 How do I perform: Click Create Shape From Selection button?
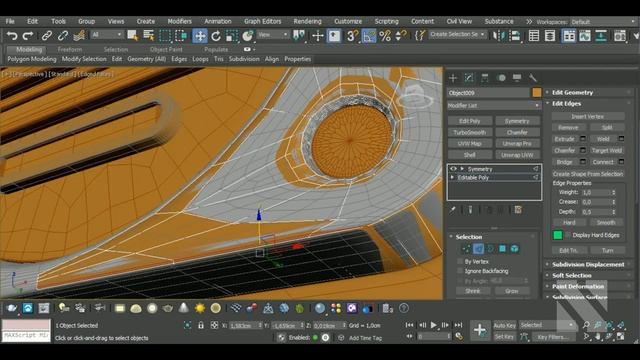coord(588,174)
